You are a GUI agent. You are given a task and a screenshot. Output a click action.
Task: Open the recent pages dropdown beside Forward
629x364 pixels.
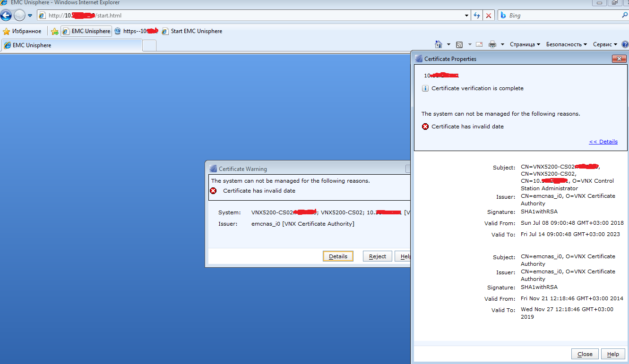click(x=30, y=16)
